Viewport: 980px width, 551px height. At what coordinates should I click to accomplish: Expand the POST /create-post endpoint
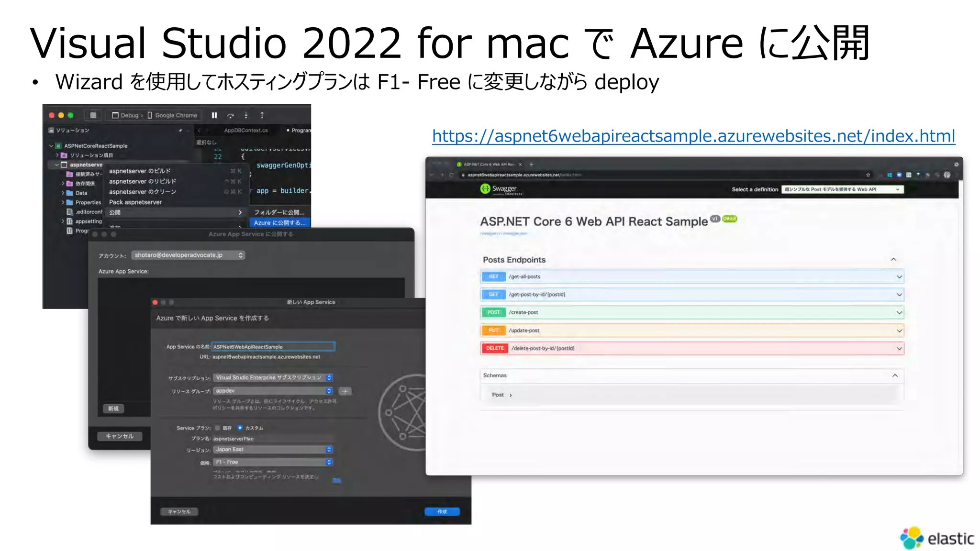[692, 313]
